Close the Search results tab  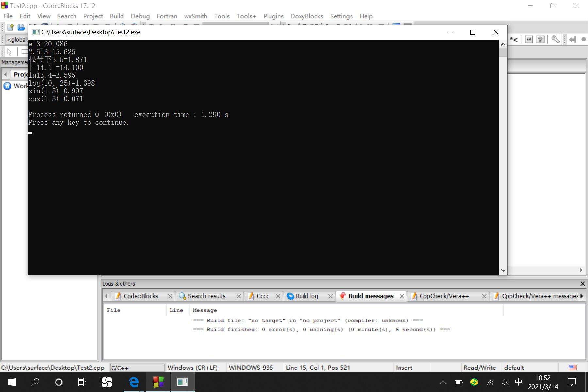pyautogui.click(x=239, y=296)
